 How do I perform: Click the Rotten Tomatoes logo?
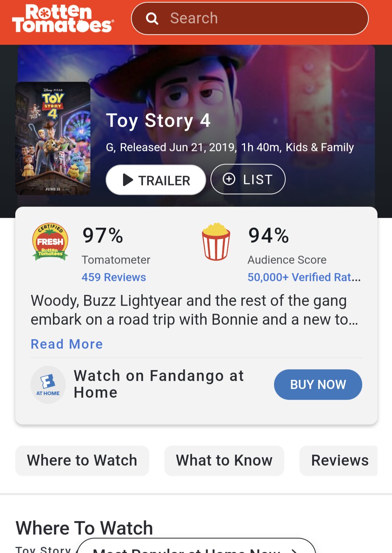pos(63,19)
